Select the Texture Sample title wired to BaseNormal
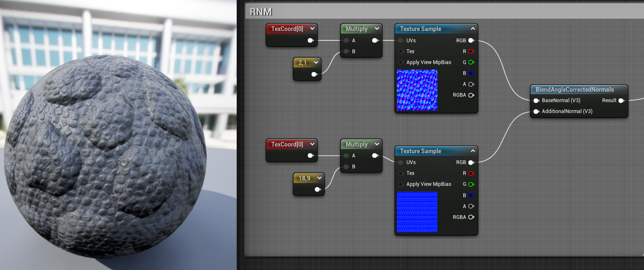 coord(420,29)
